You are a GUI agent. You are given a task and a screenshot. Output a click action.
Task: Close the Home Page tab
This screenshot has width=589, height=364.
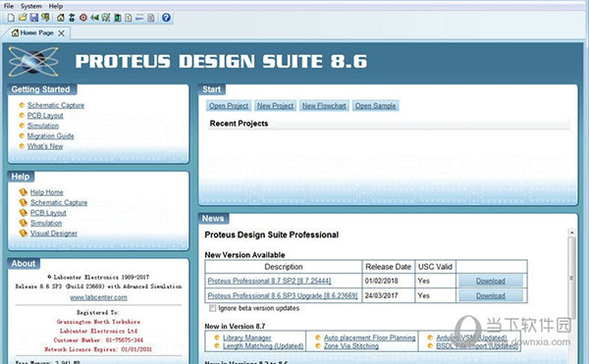(x=61, y=33)
